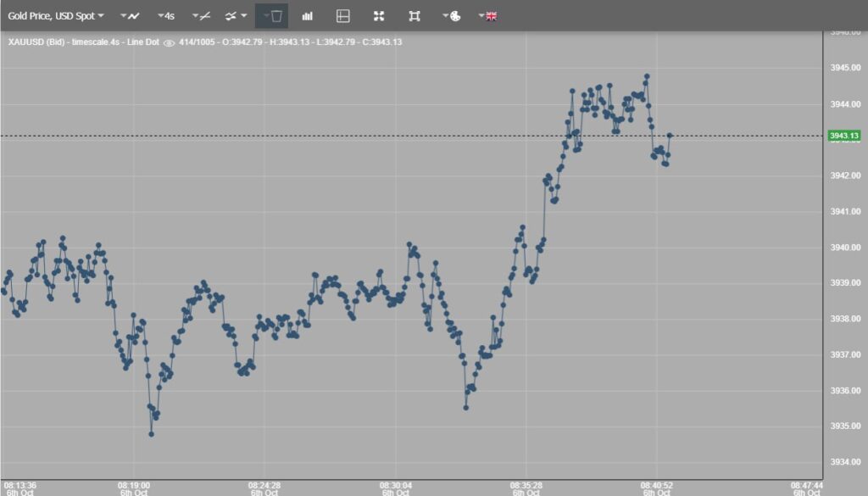The image size is (868, 496).
Task: Click the screenshot frame icon
Action: (414, 15)
